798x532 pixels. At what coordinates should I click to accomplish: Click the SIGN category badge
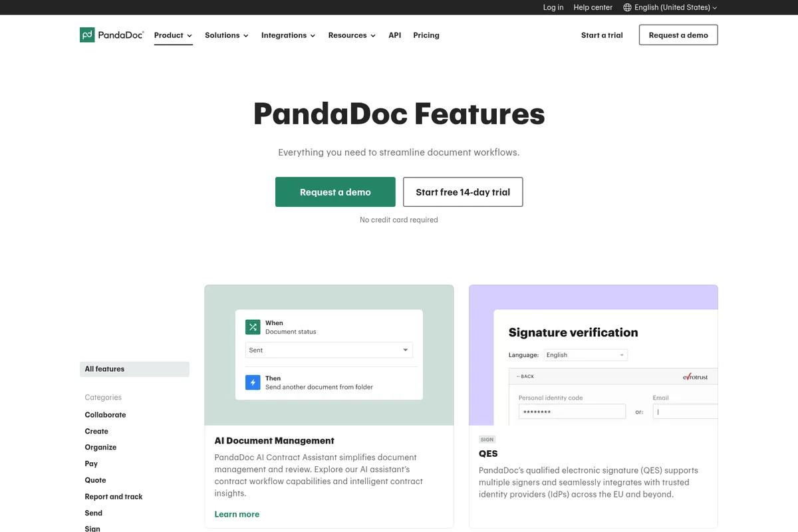[x=487, y=439]
